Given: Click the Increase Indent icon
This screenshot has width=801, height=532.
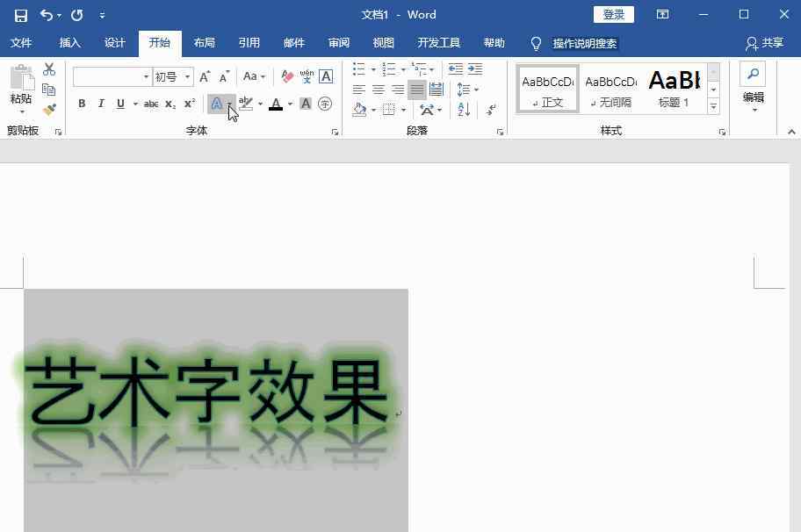Looking at the screenshot, I should click(475, 69).
